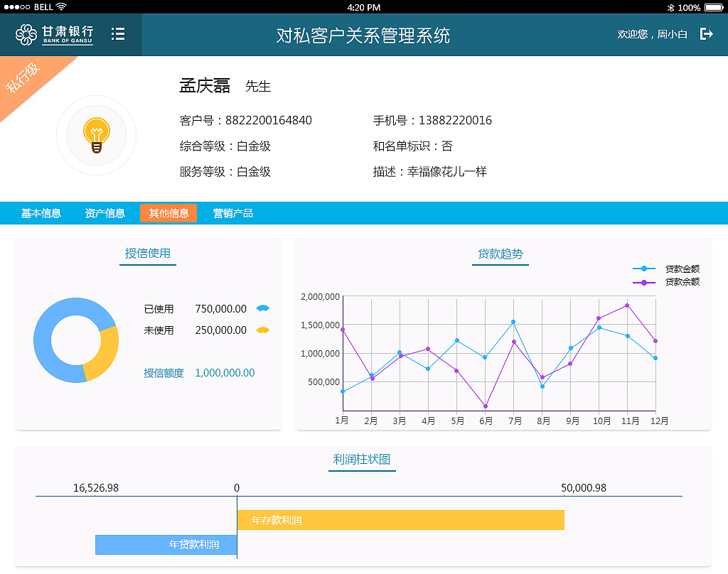Click the blue cloud icon beside 已使用
The image size is (728, 574).
click(x=263, y=308)
